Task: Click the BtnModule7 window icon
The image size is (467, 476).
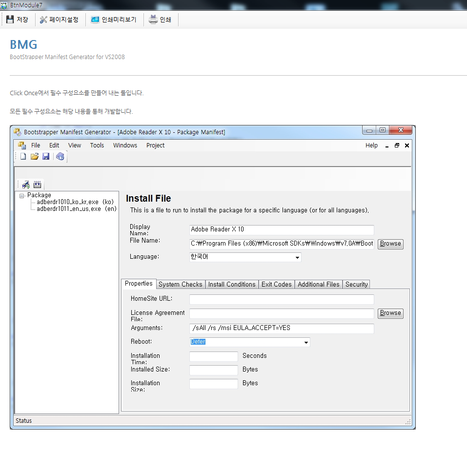Action: pos(4,5)
